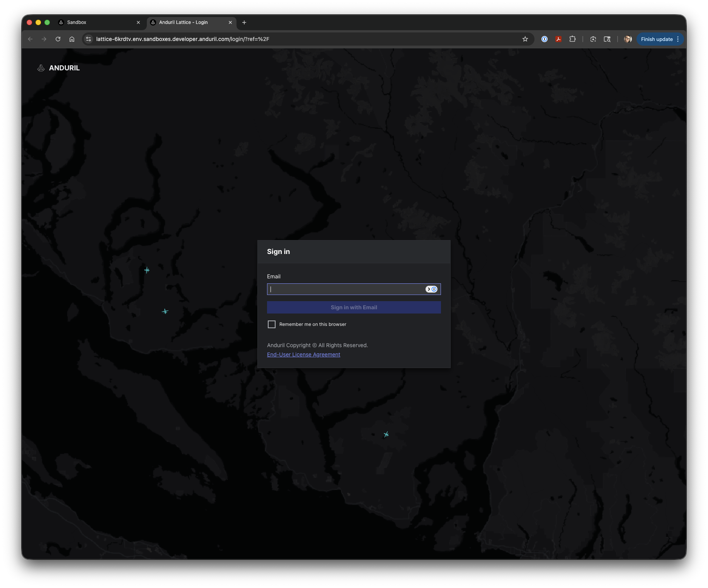The image size is (708, 588).
Task: Open the Adobe Acrobat extension
Action: (x=558, y=39)
